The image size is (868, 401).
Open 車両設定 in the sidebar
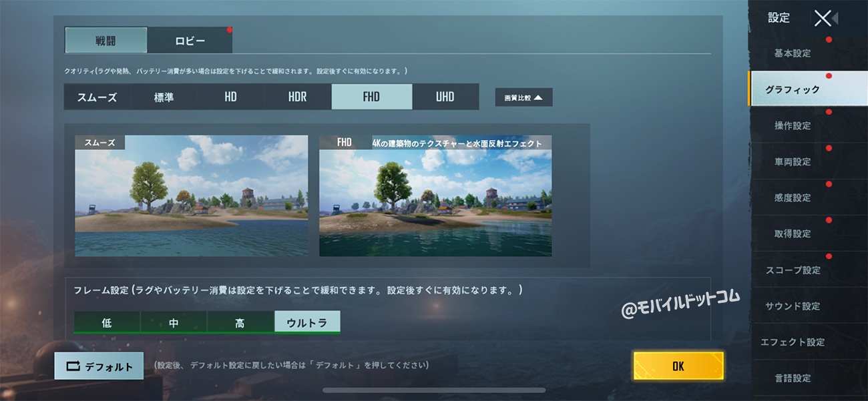(x=809, y=161)
